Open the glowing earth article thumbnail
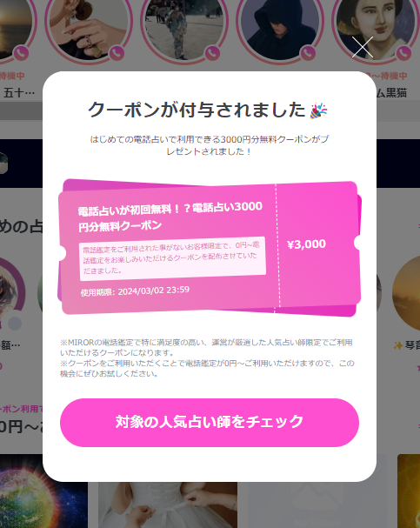This screenshot has height=528, width=420. pyautogui.click(x=43, y=491)
